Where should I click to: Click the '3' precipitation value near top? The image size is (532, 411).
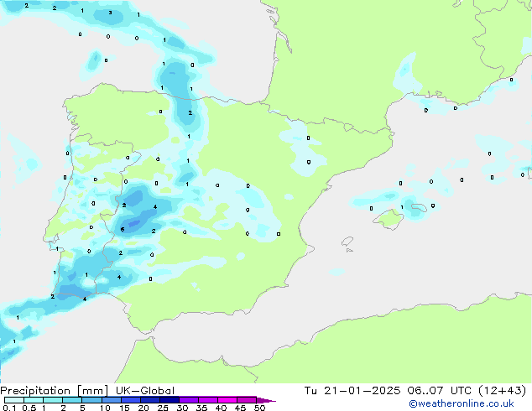pos(110,13)
